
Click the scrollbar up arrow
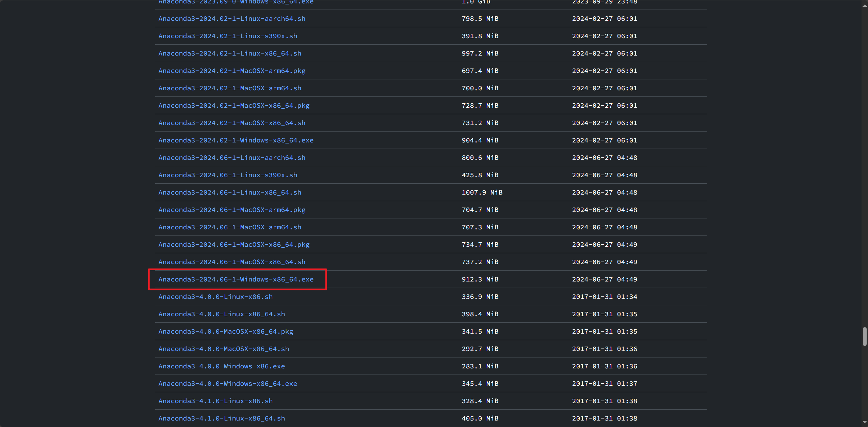[x=865, y=6]
